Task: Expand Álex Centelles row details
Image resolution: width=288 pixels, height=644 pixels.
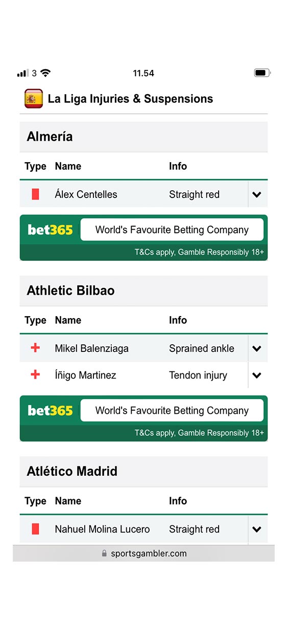Action: click(x=257, y=194)
